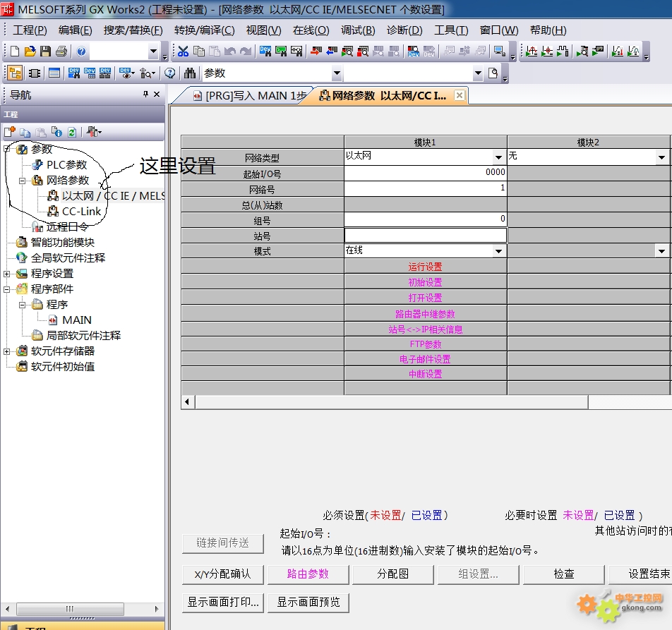The image size is (672, 630).
Task: Open the 编辑(E) menu
Action: coord(75,30)
